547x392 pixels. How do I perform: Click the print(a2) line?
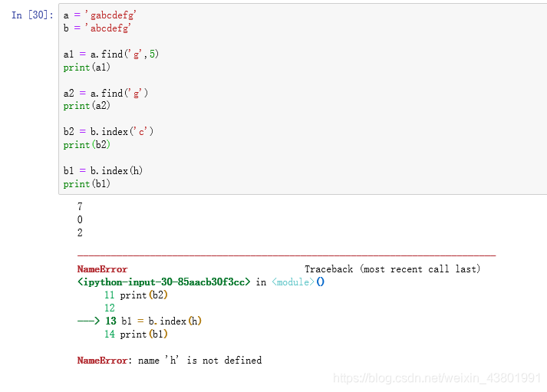coord(87,106)
